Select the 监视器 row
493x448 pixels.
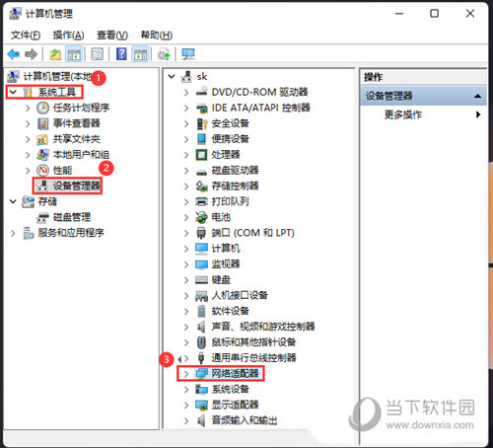[x=226, y=264]
